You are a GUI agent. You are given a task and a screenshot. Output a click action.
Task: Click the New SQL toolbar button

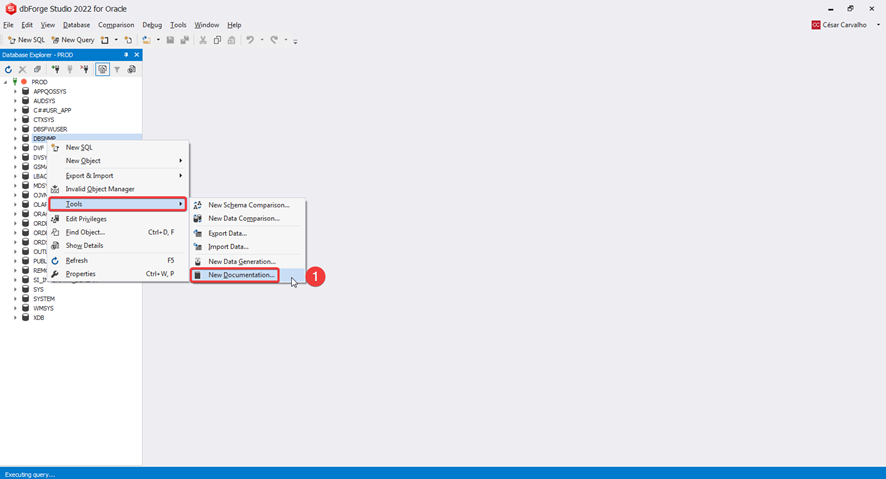(27, 40)
